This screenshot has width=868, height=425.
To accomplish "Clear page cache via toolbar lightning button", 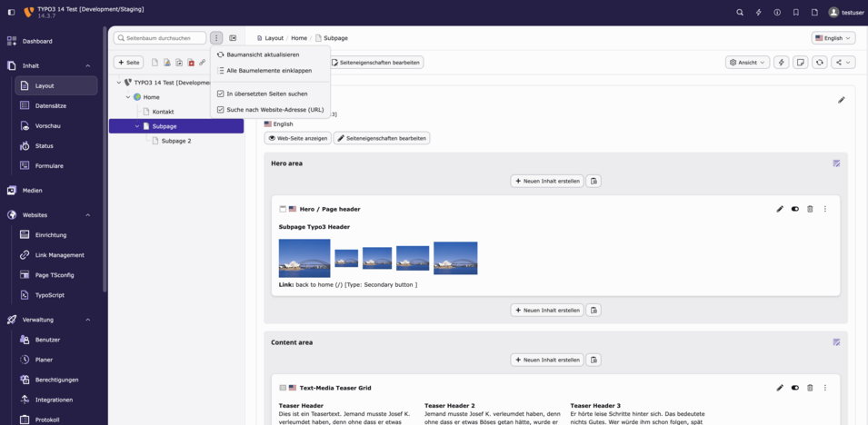I will 781,63.
